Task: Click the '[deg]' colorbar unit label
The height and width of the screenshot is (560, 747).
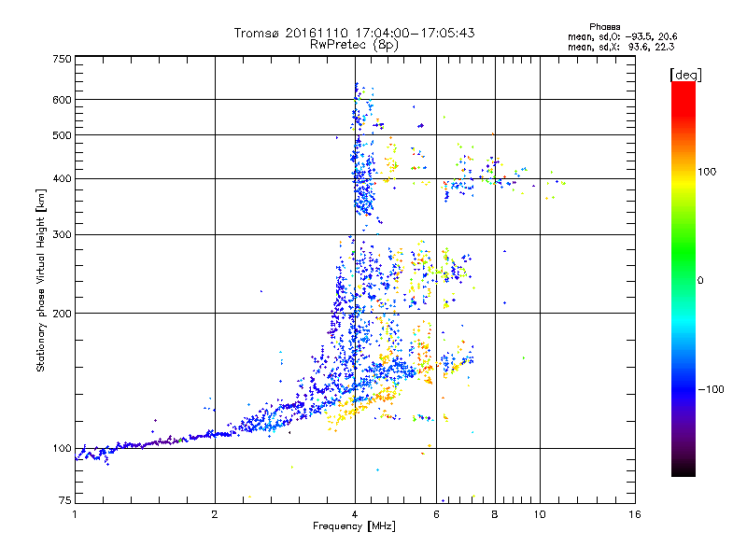Action: 685,76
